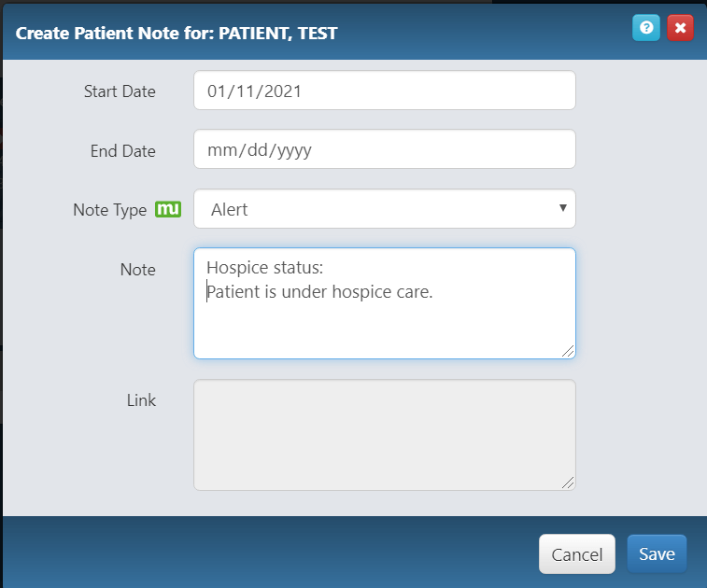This screenshot has width=707, height=588.
Task: Click the dialog title for PATIENT, TEST
Action: click(177, 33)
